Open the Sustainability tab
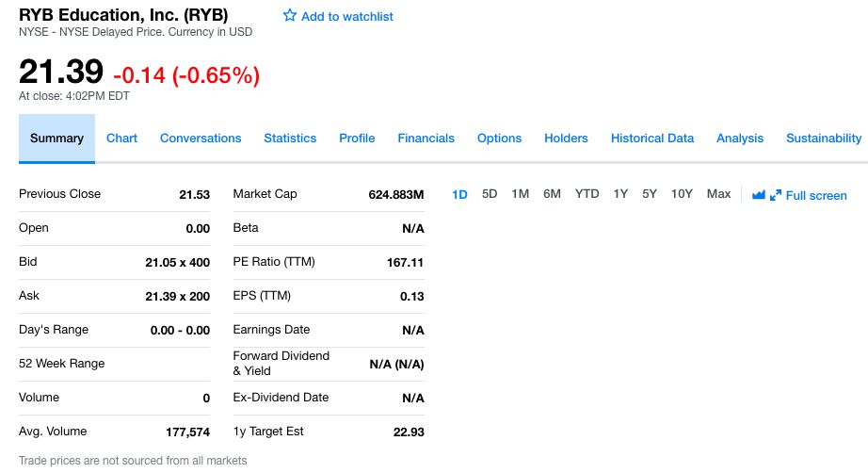Viewport: 868px width, 473px height. 824,139
